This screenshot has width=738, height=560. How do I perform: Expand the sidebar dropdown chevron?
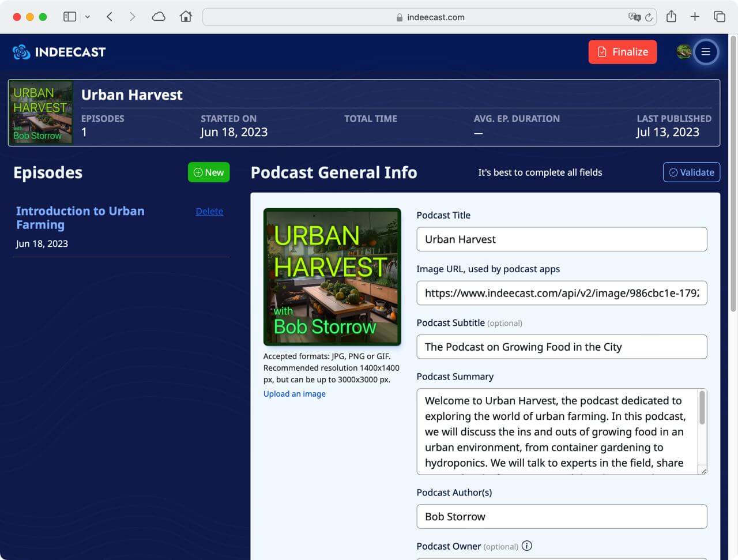(x=88, y=17)
